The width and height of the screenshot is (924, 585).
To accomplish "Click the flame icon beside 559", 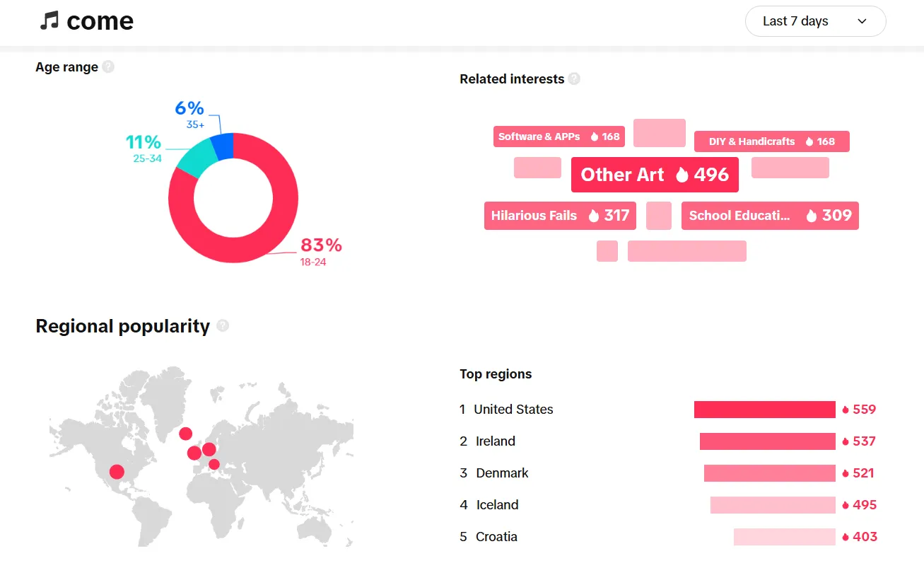I will click(845, 410).
